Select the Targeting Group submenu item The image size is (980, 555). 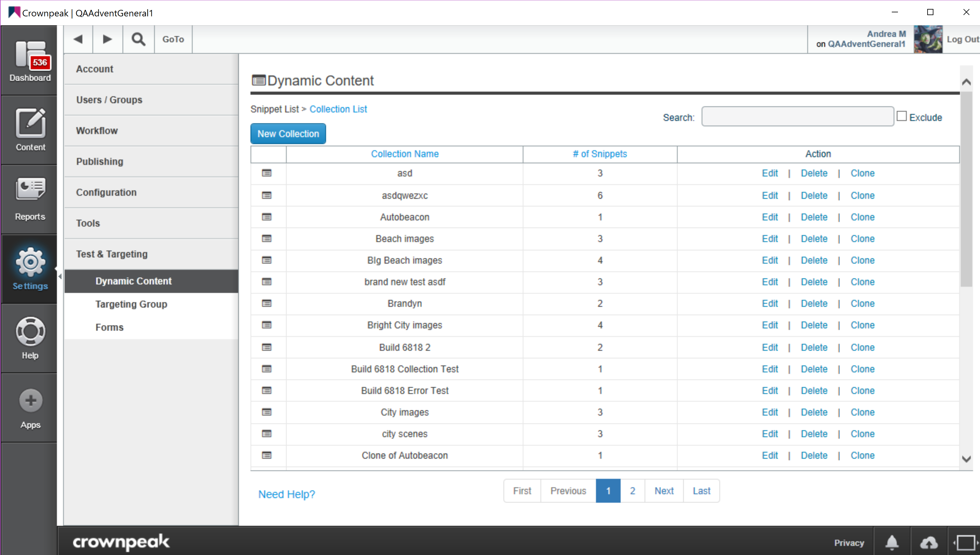pos(151,304)
